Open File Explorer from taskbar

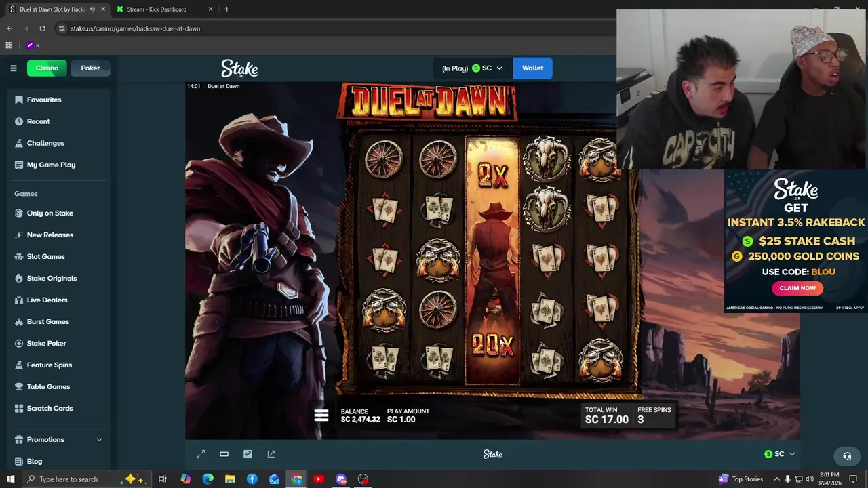(230, 479)
